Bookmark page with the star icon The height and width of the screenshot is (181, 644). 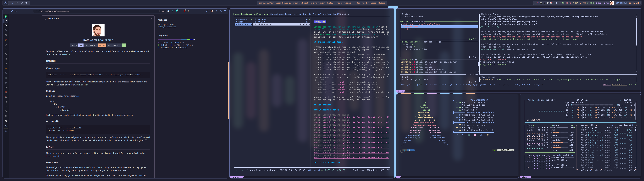pos(163,11)
